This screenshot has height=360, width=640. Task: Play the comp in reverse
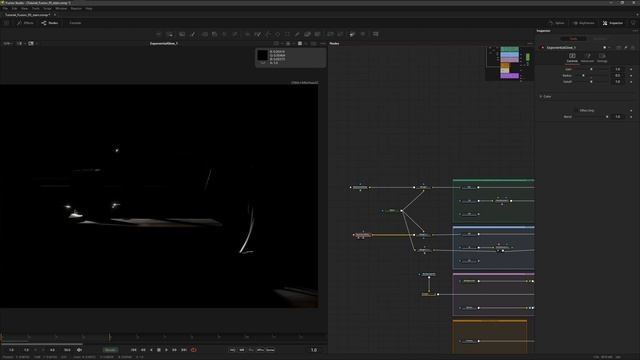tap(151, 350)
